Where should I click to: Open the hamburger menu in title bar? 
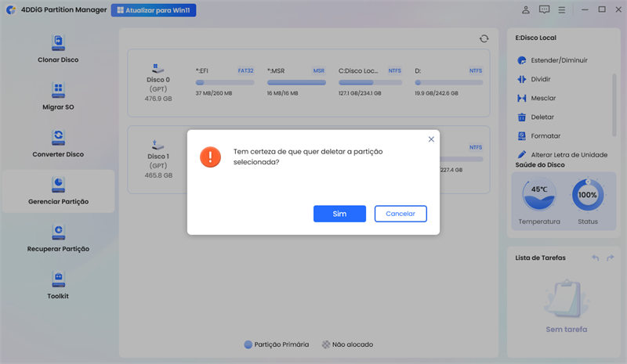pos(561,10)
